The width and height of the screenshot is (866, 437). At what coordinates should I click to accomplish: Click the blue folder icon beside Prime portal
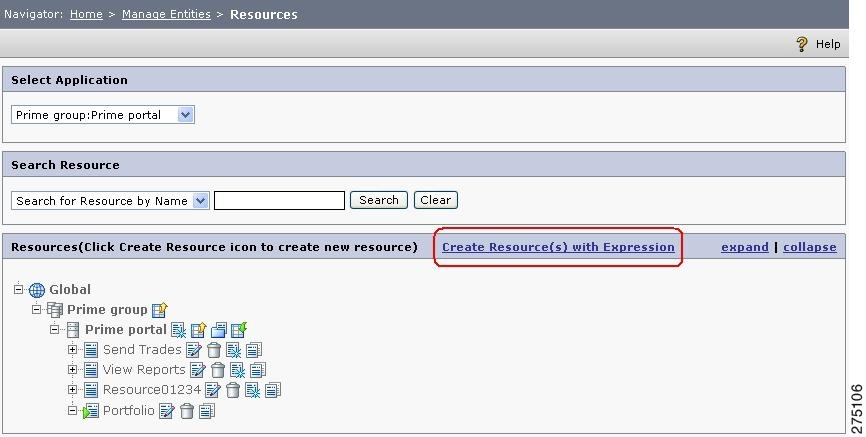[219, 330]
